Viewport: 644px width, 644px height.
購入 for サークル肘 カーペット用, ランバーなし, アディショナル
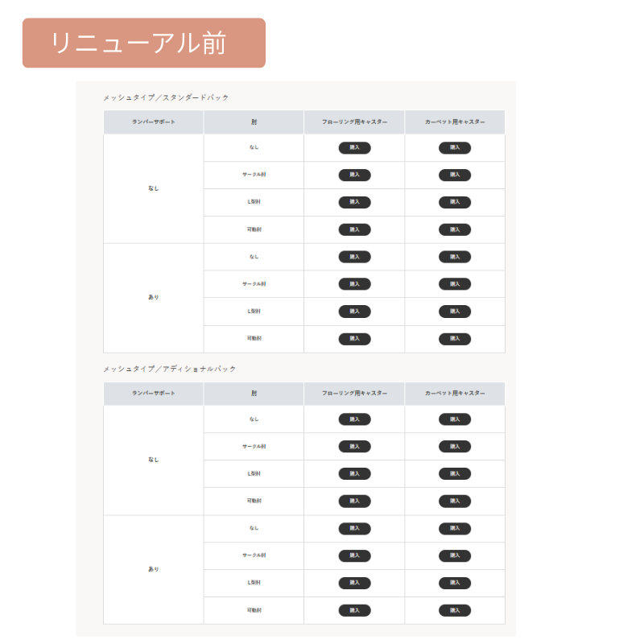[x=455, y=446]
